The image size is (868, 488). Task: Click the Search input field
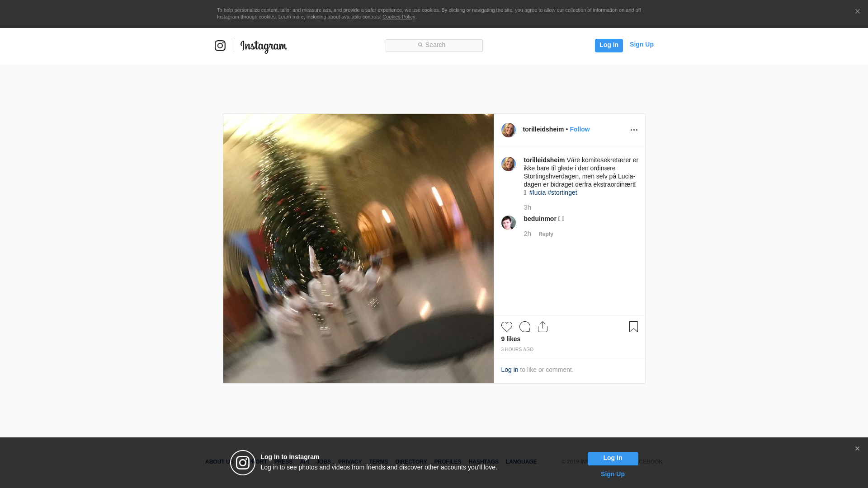click(x=434, y=45)
